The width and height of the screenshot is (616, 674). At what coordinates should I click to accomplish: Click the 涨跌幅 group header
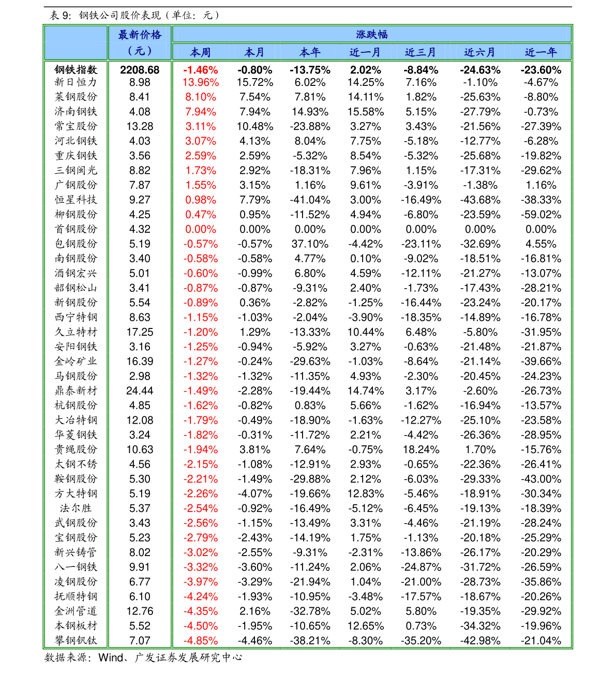[371, 35]
